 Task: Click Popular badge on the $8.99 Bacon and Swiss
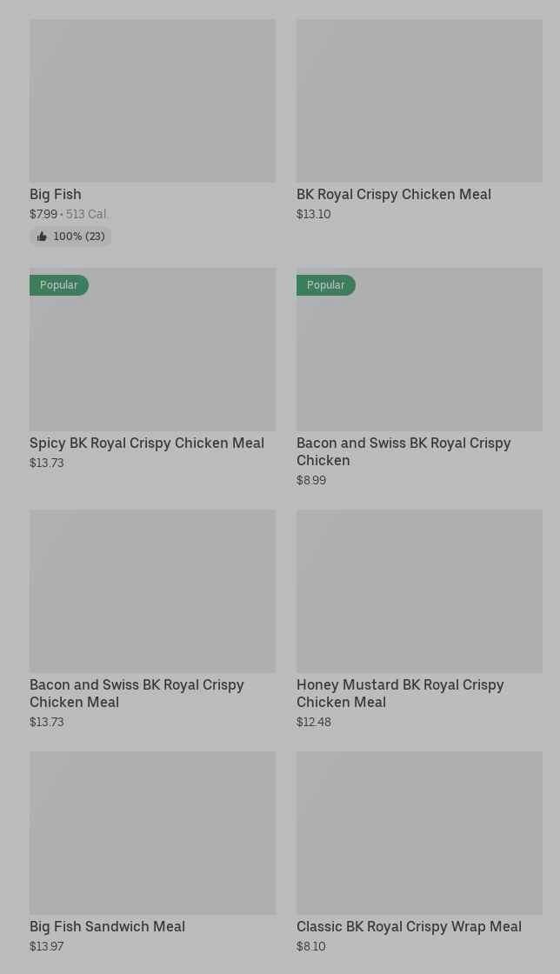(325, 285)
